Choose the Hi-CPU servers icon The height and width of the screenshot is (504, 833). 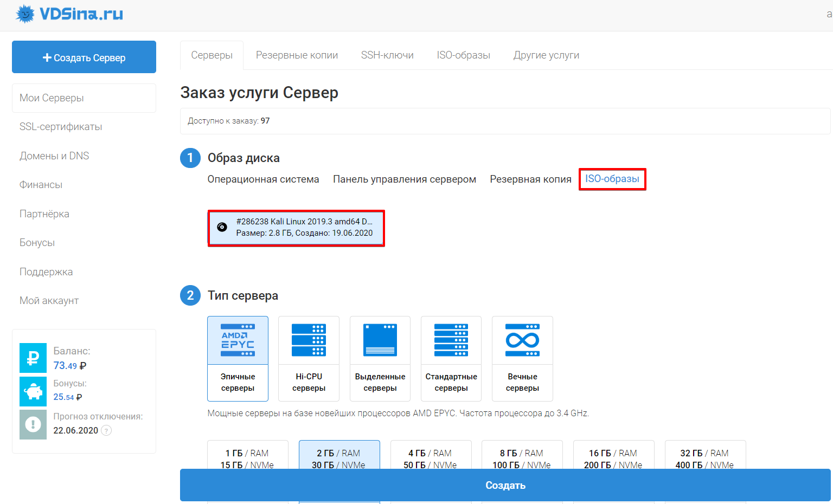click(309, 340)
